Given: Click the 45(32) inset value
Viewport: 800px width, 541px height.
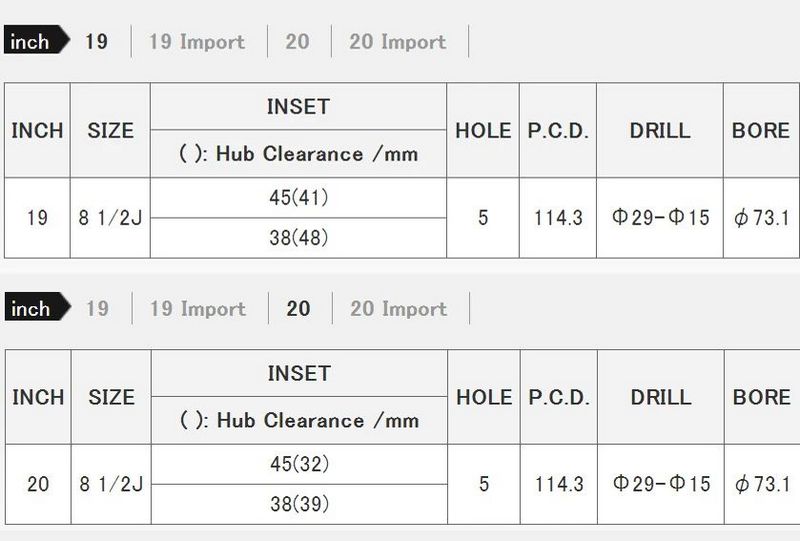Looking at the screenshot, I should click(298, 465).
